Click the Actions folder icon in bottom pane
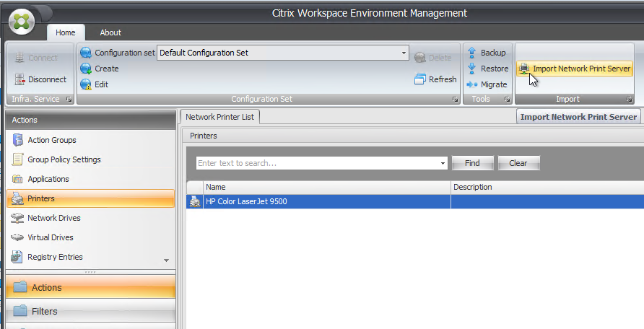 click(x=20, y=286)
